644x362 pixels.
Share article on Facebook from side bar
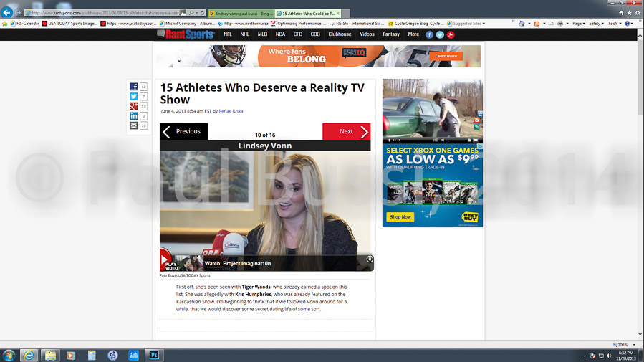click(x=133, y=87)
